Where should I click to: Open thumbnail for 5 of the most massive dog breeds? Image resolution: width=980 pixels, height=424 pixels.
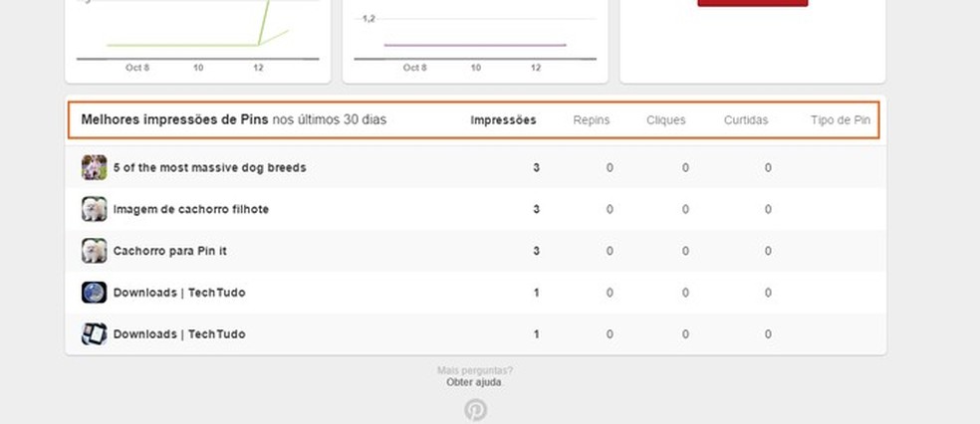(x=94, y=167)
